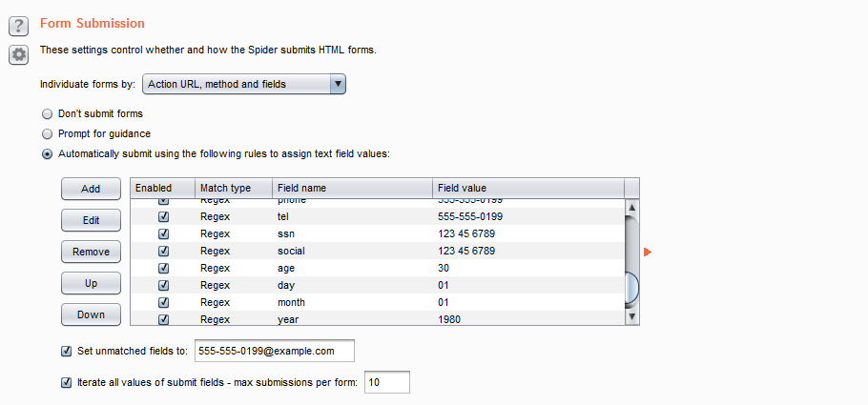Click the Add rule button

click(x=91, y=189)
